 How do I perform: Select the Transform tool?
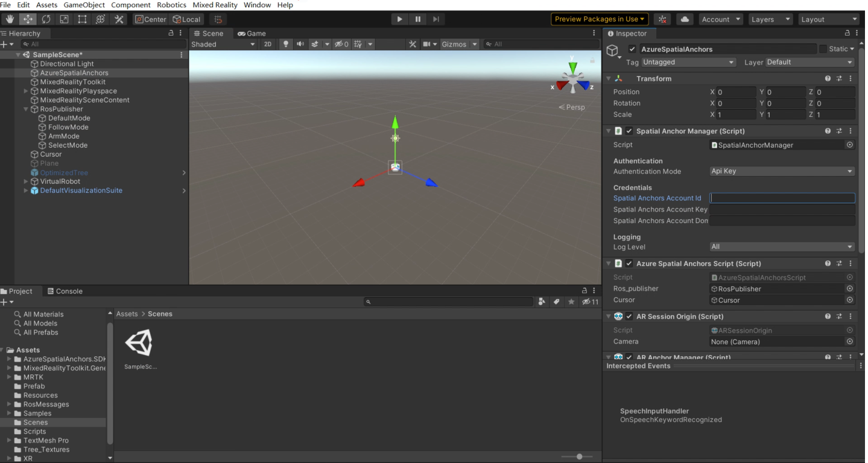(x=100, y=19)
